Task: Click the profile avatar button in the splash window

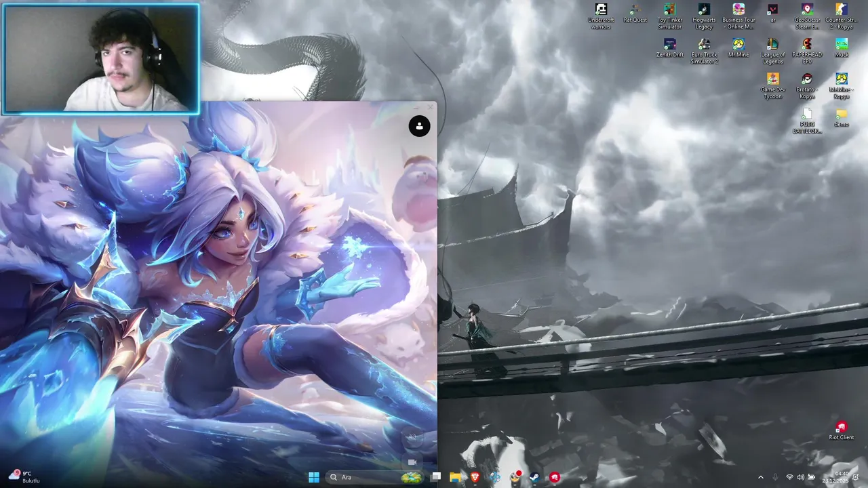Action: (419, 126)
